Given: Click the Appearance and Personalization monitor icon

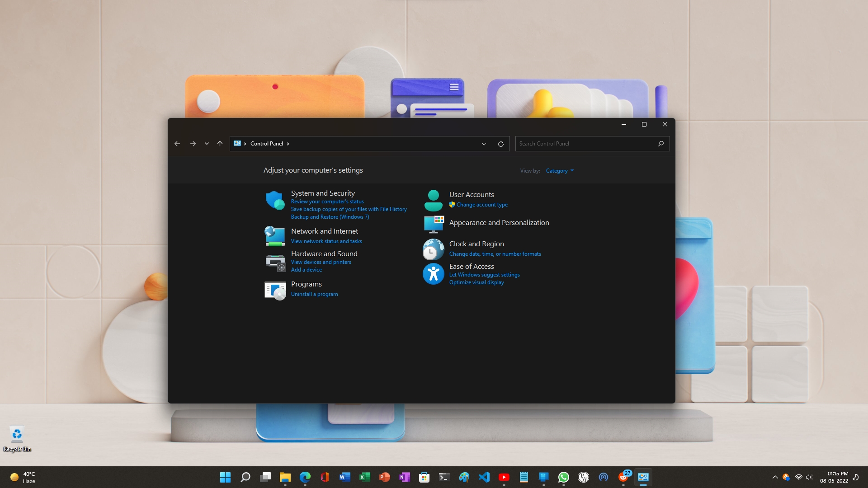Looking at the screenshot, I should (433, 224).
